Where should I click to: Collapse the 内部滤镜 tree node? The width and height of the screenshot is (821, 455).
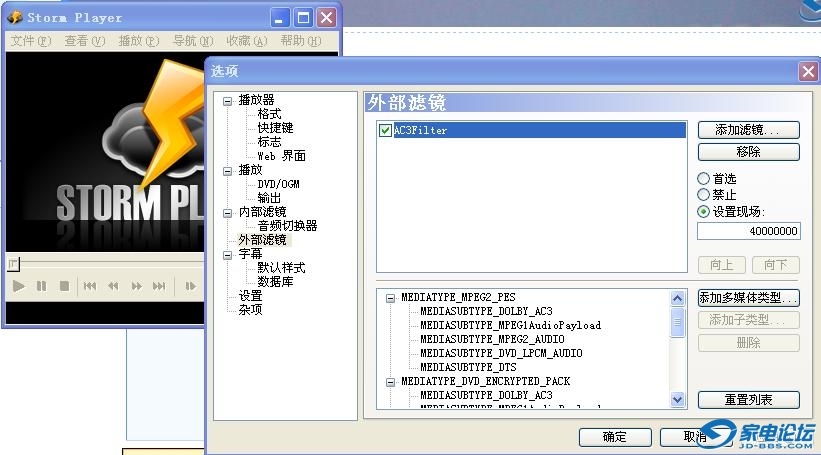click(x=227, y=213)
